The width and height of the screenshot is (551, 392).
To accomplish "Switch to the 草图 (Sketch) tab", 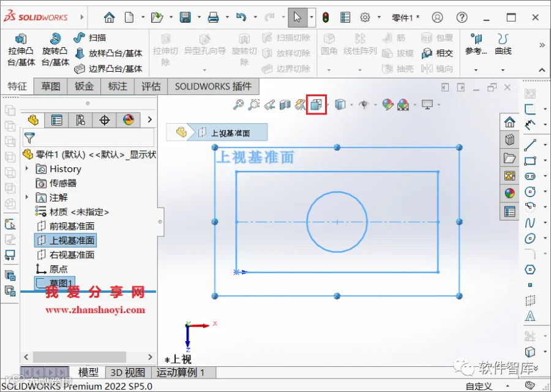I will pos(51,86).
